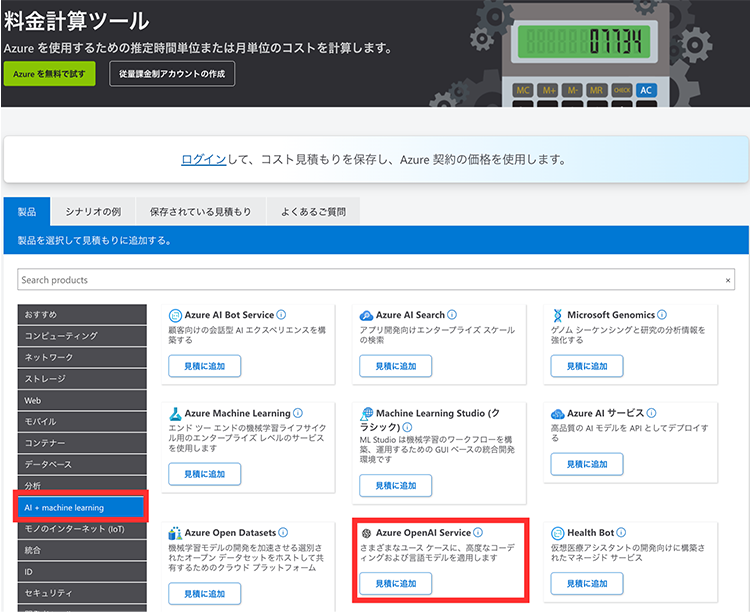Add Azure Open Datasets to estimate
This screenshot has width=750, height=612.
coord(205,594)
